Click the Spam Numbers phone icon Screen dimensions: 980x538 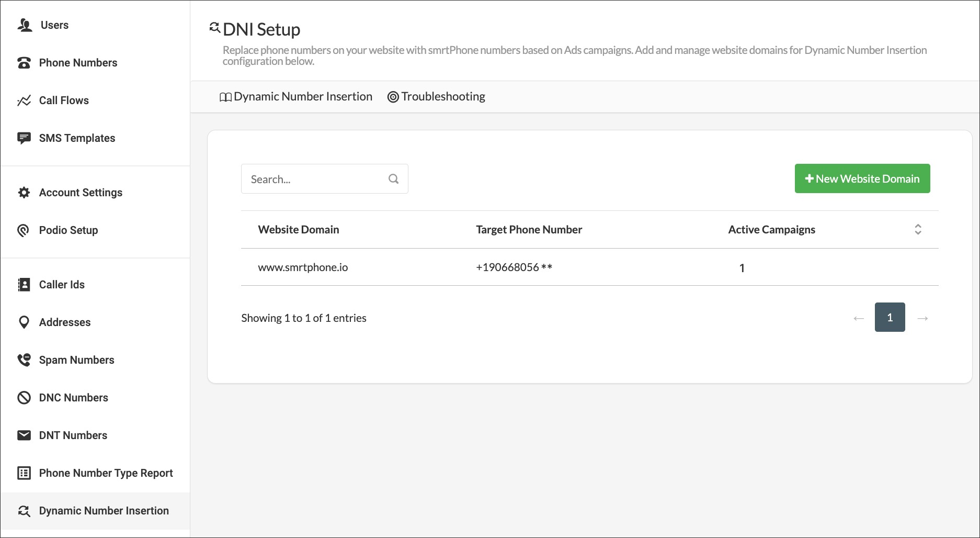tap(24, 360)
